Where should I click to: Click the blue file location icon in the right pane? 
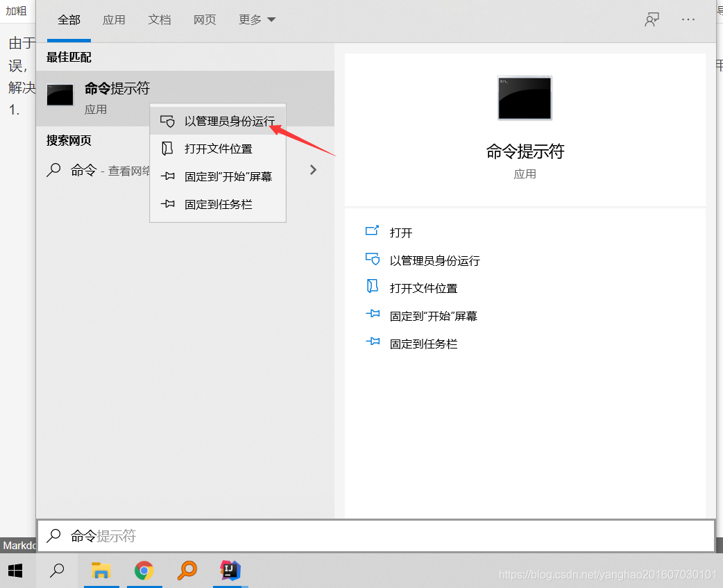tap(372, 287)
